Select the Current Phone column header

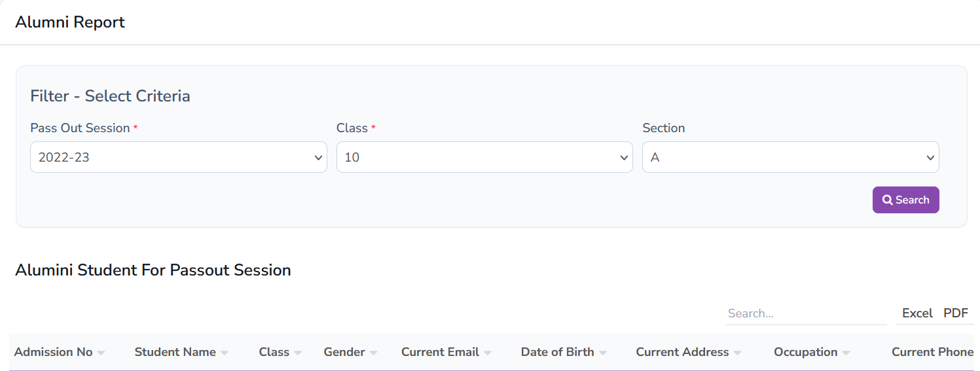pos(932,352)
